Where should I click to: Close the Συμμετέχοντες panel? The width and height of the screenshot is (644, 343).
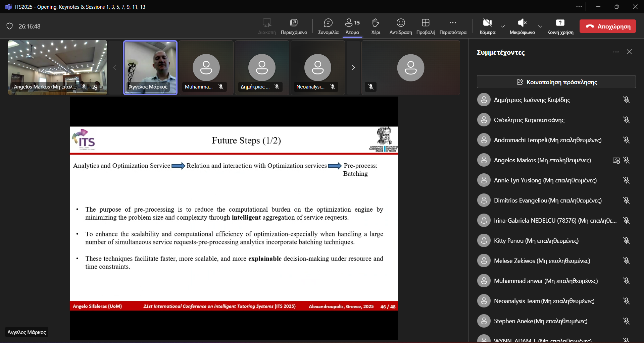tap(629, 52)
